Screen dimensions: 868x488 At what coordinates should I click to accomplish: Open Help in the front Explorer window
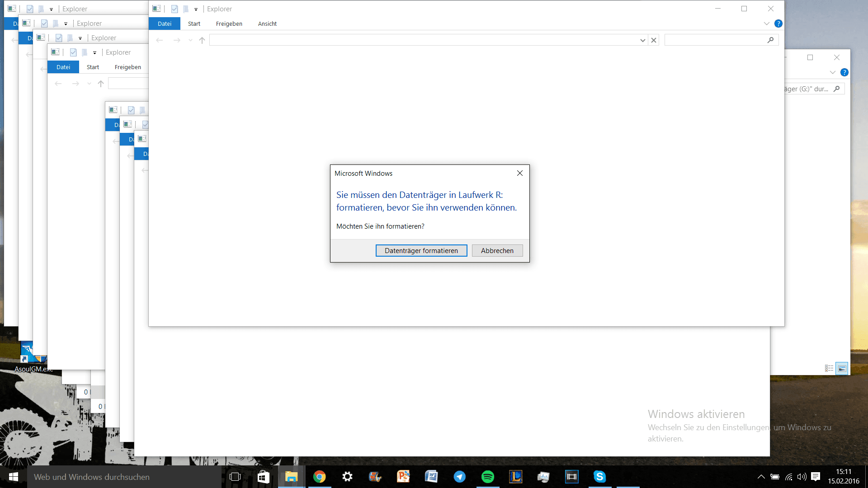778,23
